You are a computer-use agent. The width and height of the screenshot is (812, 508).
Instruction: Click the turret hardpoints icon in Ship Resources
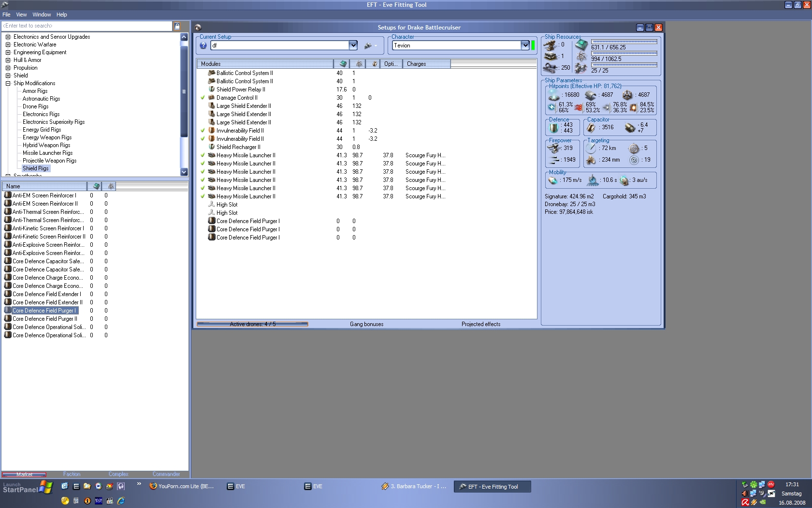[x=550, y=45]
